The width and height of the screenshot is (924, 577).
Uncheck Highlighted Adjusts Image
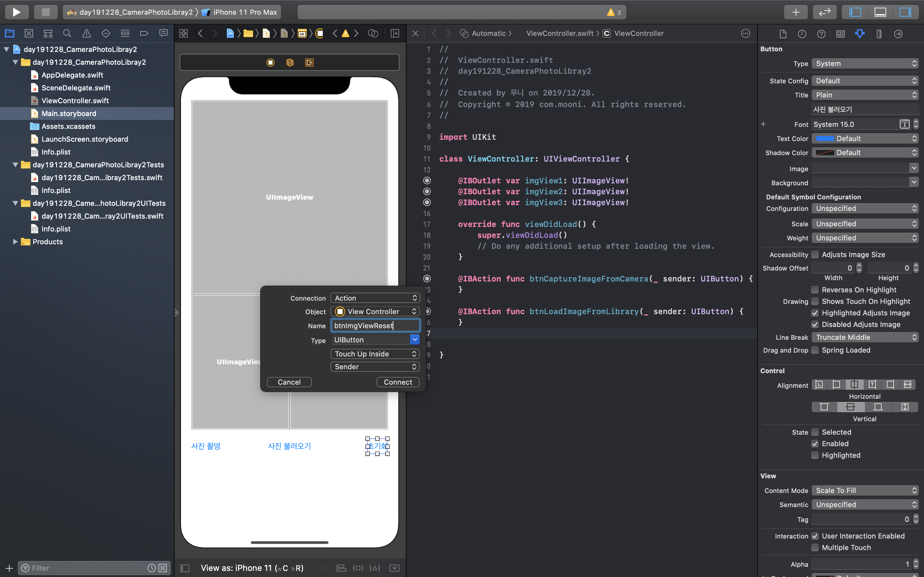815,313
